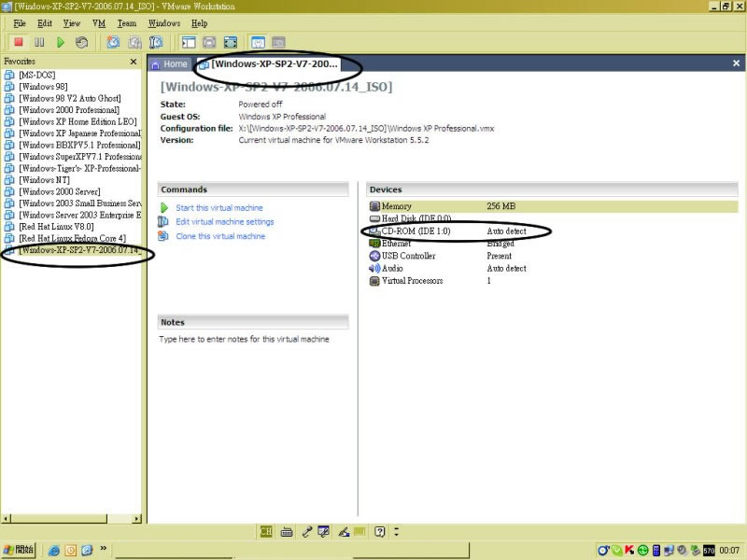This screenshot has height=560, width=747.
Task: Select [Windows SuperXPV7.1 Professional] favorite
Action: coord(80,157)
